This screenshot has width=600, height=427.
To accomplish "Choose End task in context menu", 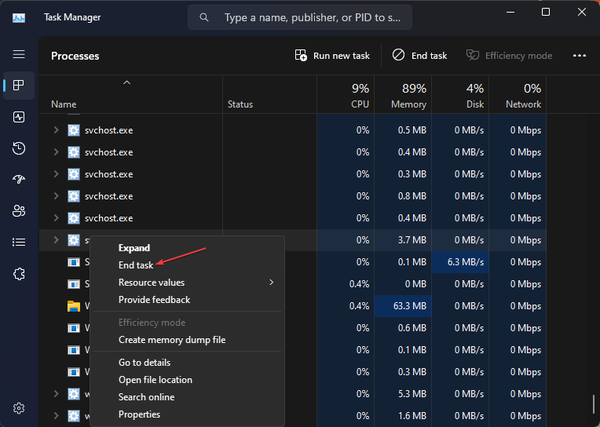I will (x=136, y=265).
